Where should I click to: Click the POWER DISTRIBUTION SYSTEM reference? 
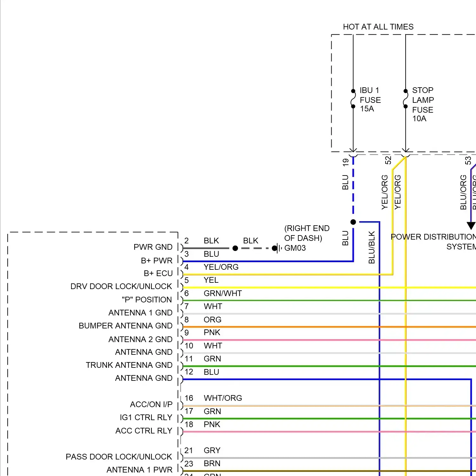(x=433, y=242)
